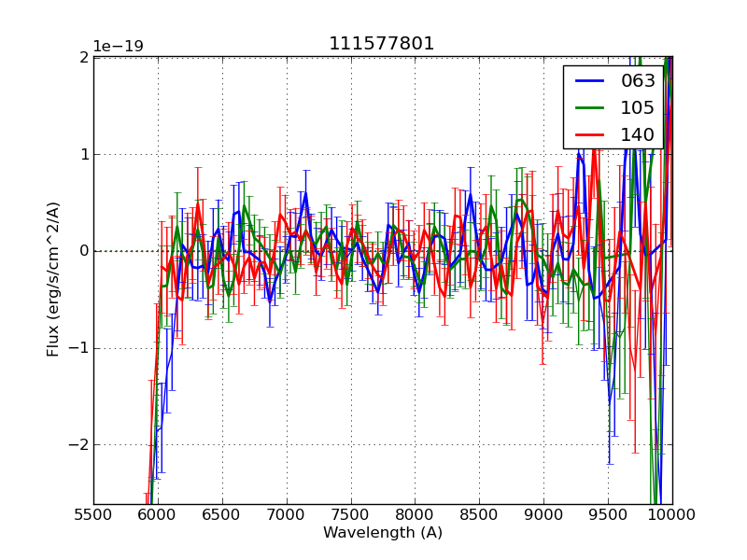Click x-axis tick label 7000

[x=287, y=513]
